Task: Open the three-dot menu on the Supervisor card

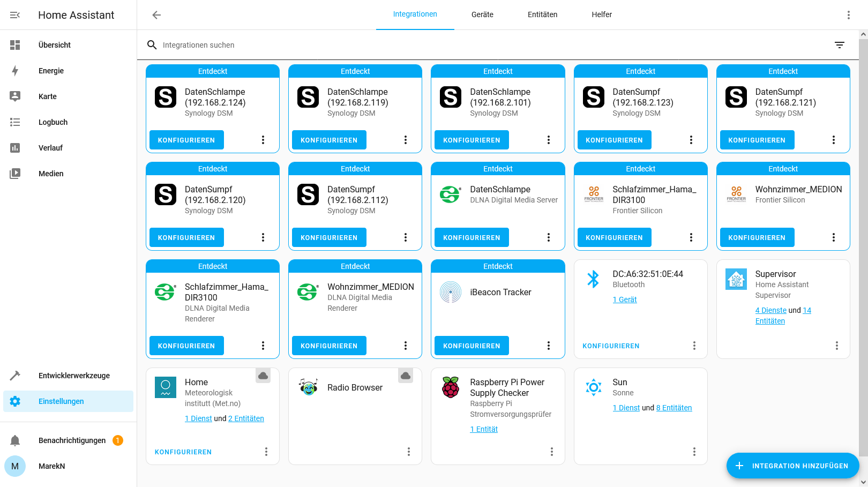Action: [x=837, y=346]
